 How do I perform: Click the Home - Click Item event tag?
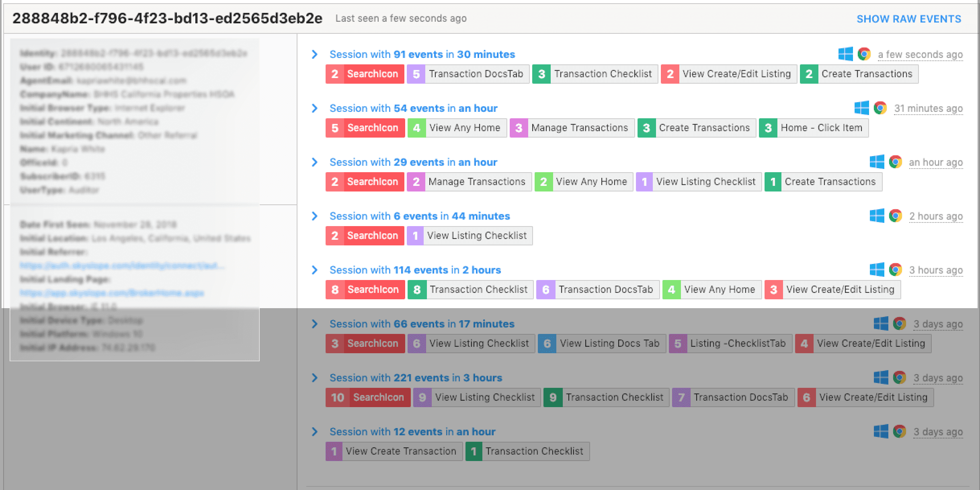click(x=814, y=128)
